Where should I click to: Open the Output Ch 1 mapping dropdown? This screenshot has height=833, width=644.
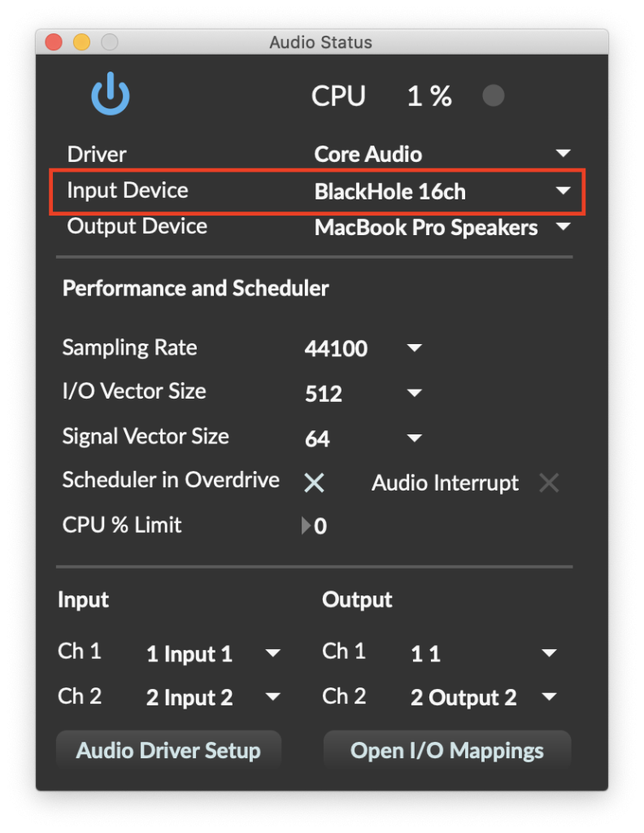(x=549, y=652)
